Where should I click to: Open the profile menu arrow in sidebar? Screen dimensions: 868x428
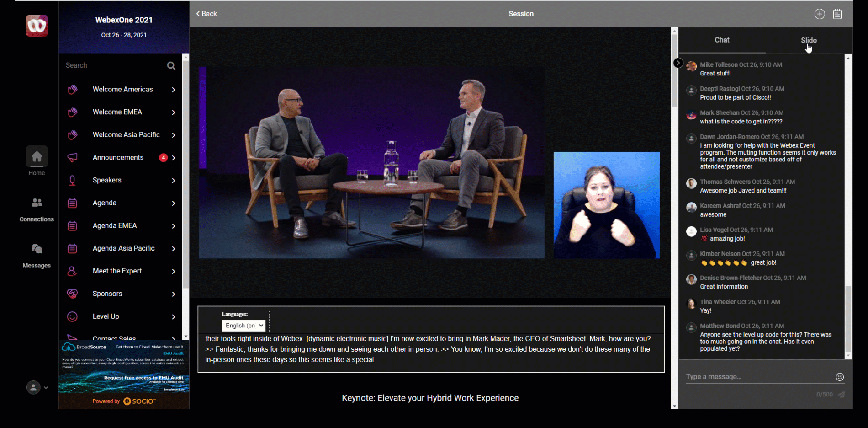[x=46, y=388]
